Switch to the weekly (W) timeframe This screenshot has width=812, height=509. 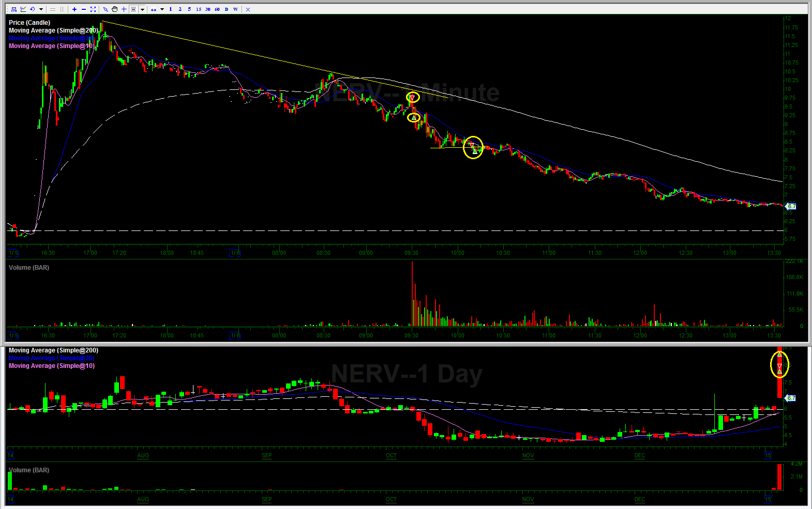point(236,9)
